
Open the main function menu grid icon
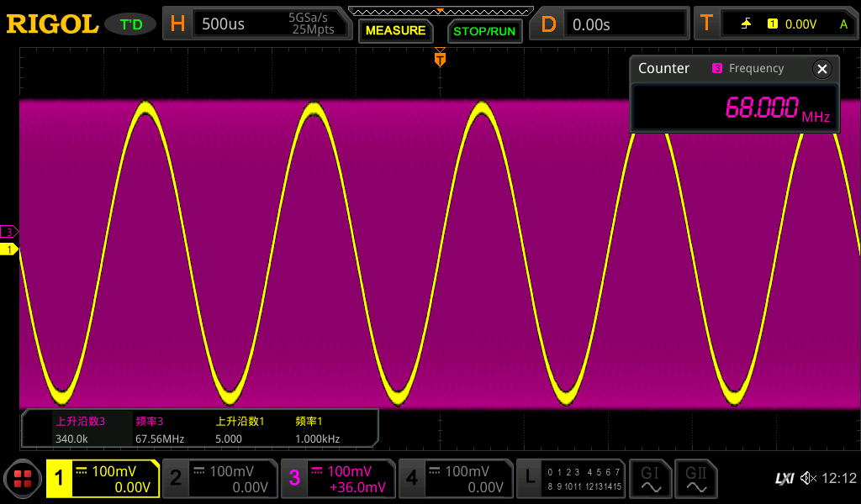pos(23,479)
